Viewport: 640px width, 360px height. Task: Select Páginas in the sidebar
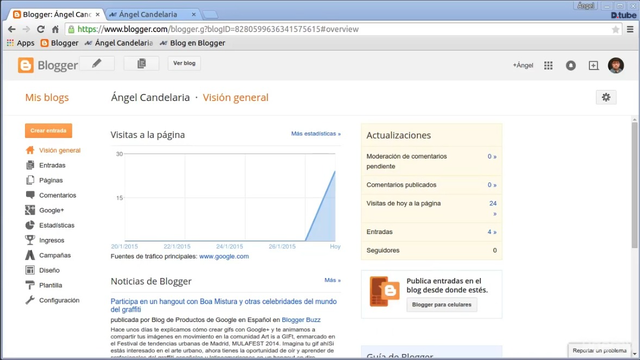click(51, 180)
